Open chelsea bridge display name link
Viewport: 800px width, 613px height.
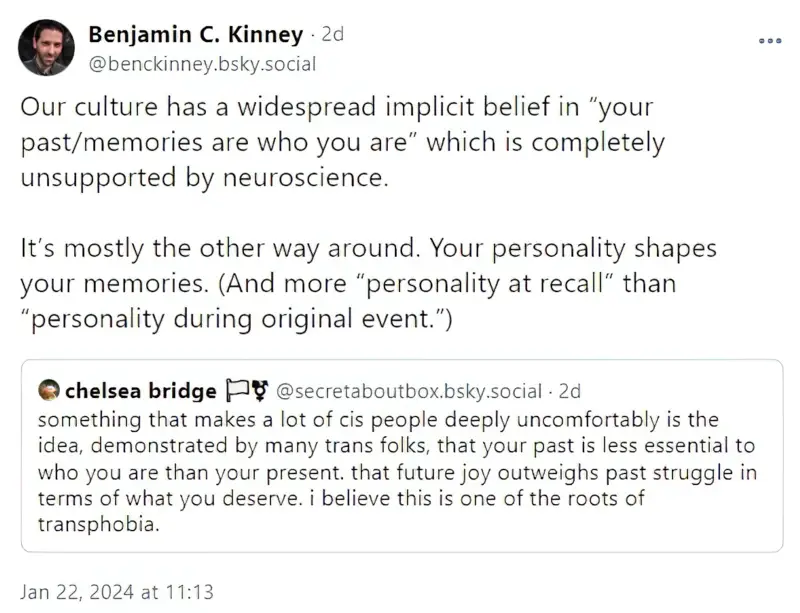point(141,391)
